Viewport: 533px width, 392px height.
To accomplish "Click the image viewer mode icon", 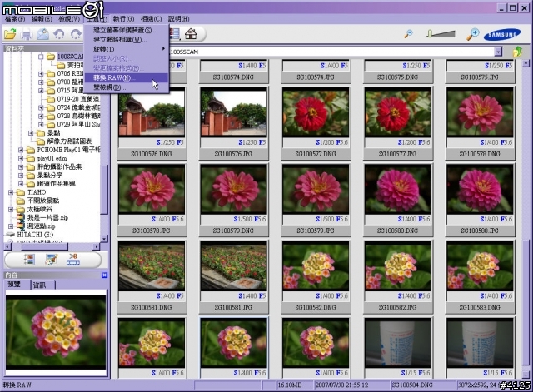I will pos(30,260).
